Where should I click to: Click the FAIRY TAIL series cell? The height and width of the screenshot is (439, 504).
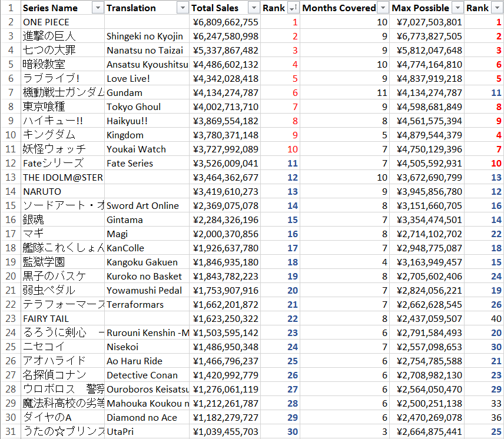[62, 319]
